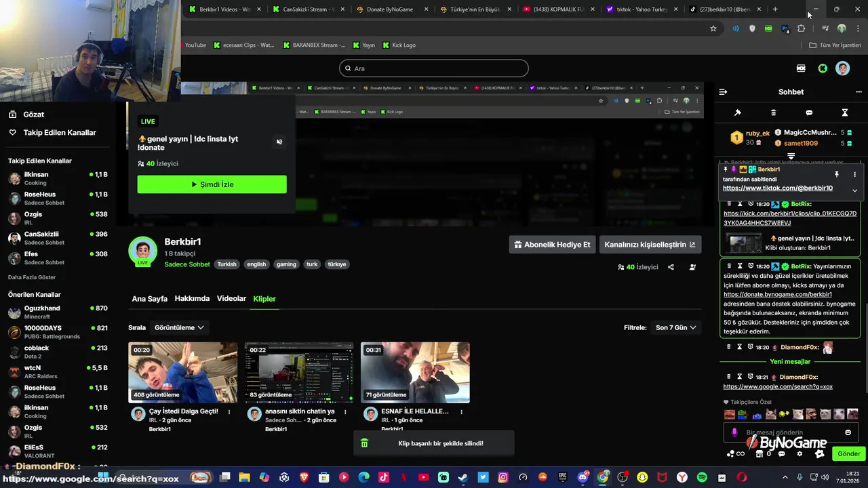Open Spotify from the taskbar

702,477
